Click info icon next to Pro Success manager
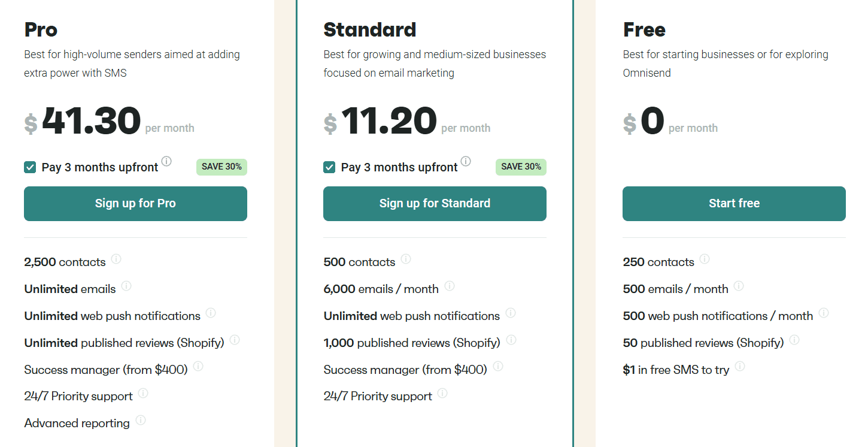Screen dimensions: 868x447 pos(198,366)
